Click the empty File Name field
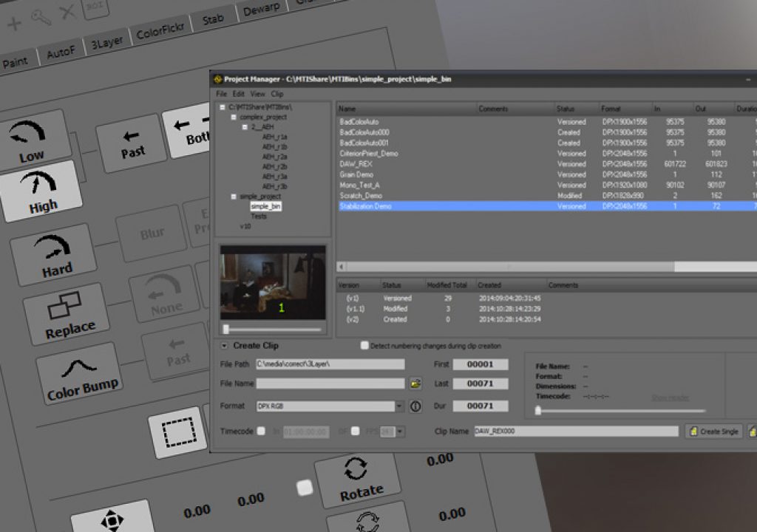This screenshot has height=532, width=757. (330, 383)
